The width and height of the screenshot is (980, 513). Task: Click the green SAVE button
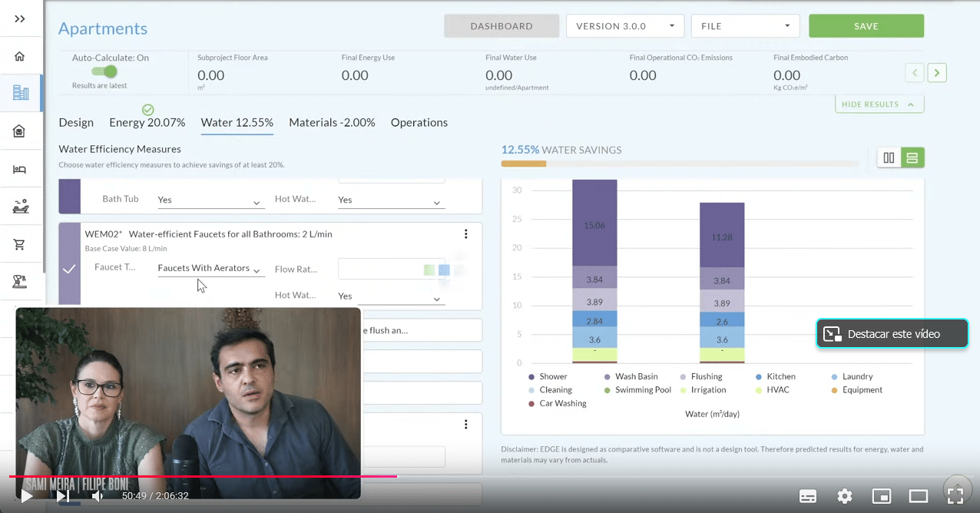point(866,26)
